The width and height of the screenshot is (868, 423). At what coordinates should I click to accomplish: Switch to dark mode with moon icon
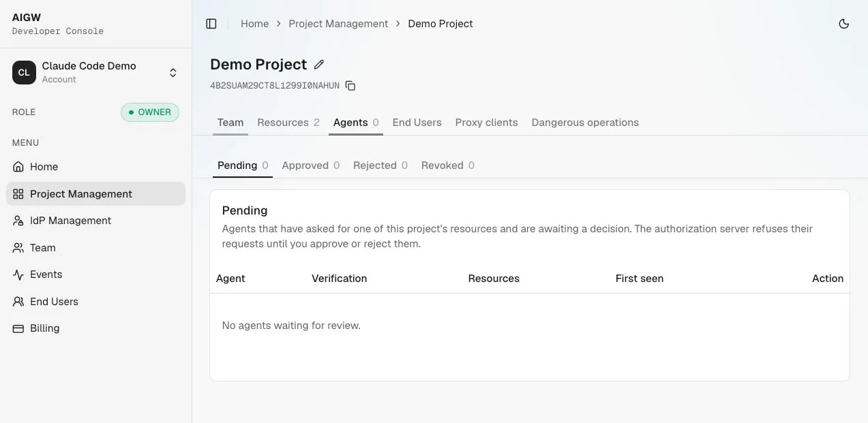[x=843, y=24]
